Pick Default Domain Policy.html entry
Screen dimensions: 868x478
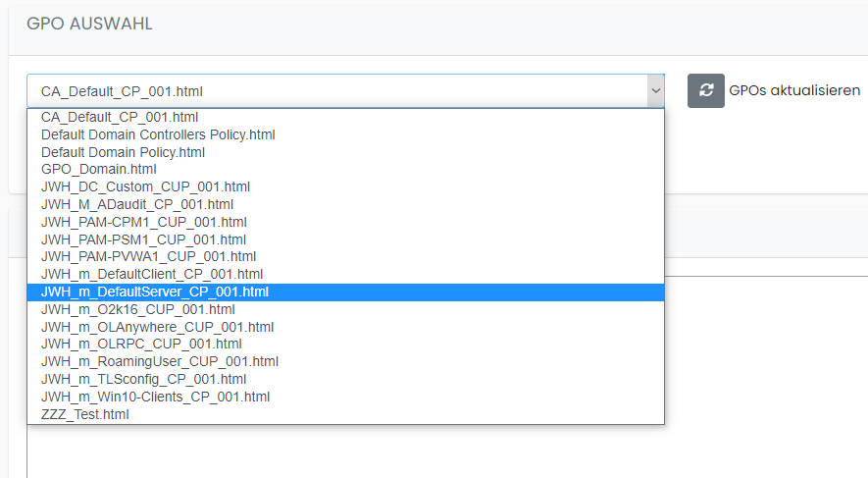(123, 152)
